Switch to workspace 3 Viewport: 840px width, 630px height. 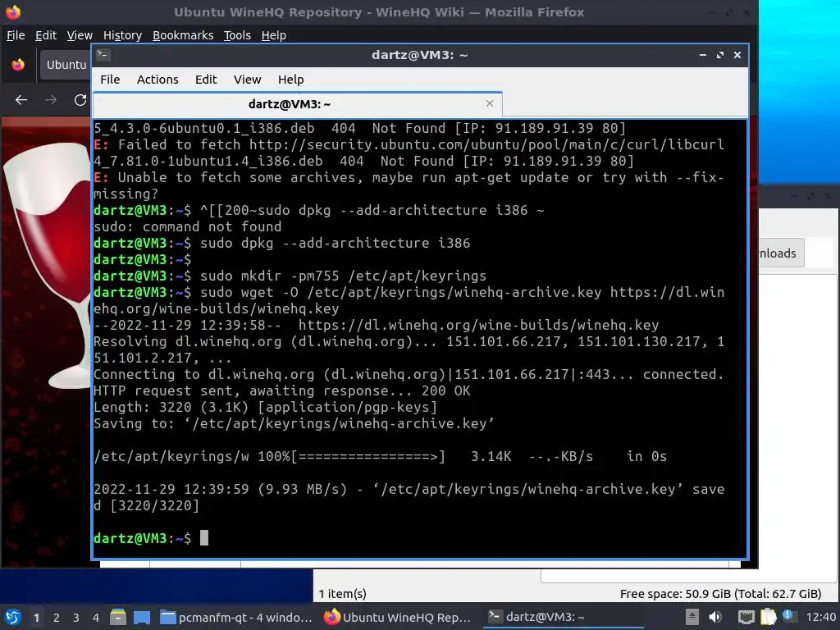click(76, 618)
